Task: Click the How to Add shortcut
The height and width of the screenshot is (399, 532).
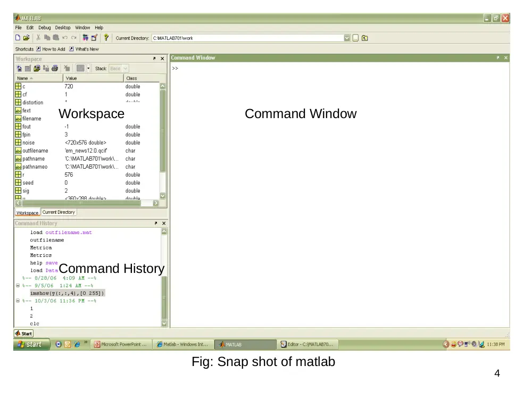Action: tap(51, 49)
